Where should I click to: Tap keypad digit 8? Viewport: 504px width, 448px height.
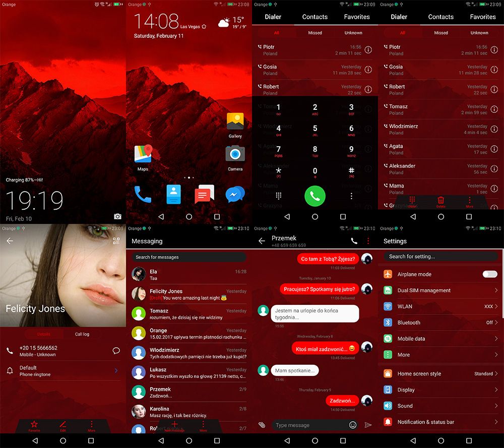[x=314, y=151]
